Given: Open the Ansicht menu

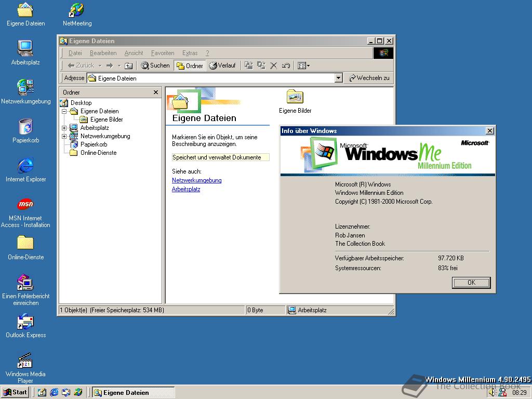Looking at the screenshot, I should (134, 53).
